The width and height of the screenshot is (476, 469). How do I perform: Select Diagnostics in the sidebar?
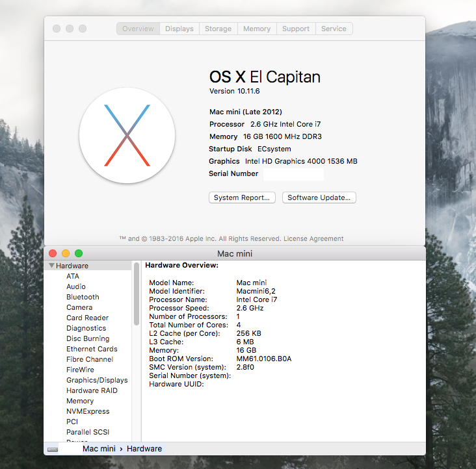coord(86,328)
